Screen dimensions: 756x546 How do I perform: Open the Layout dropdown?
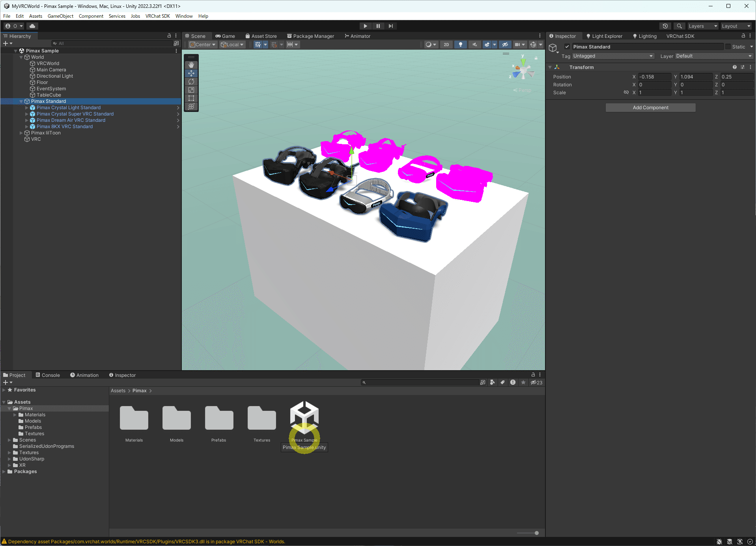736,26
